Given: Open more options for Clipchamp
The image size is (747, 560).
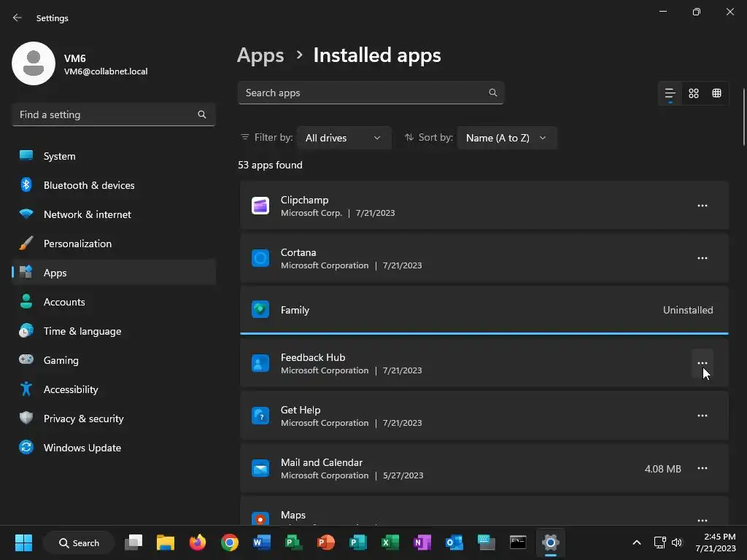Looking at the screenshot, I should click(x=703, y=206).
